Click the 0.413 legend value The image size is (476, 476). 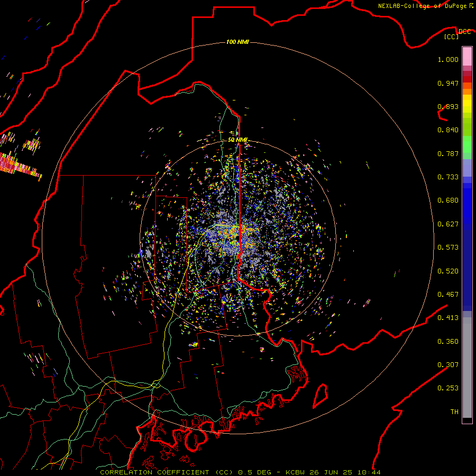coord(448,318)
